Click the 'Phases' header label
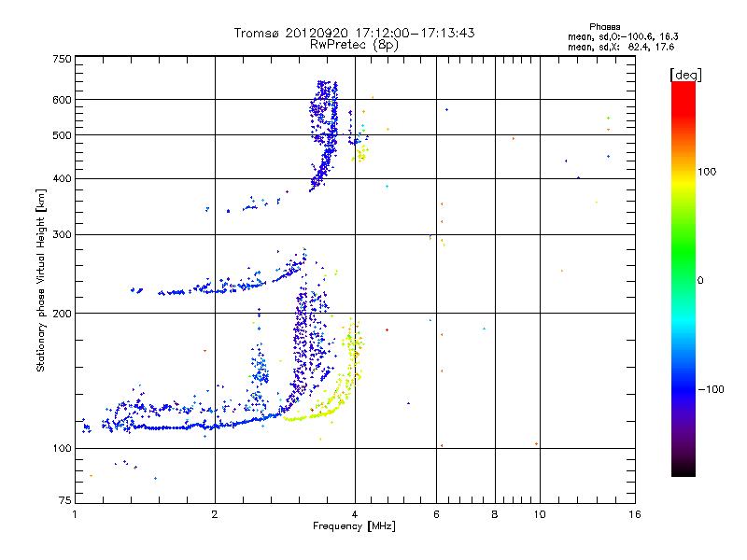Viewport: 747px width, 560px height. pos(604,27)
